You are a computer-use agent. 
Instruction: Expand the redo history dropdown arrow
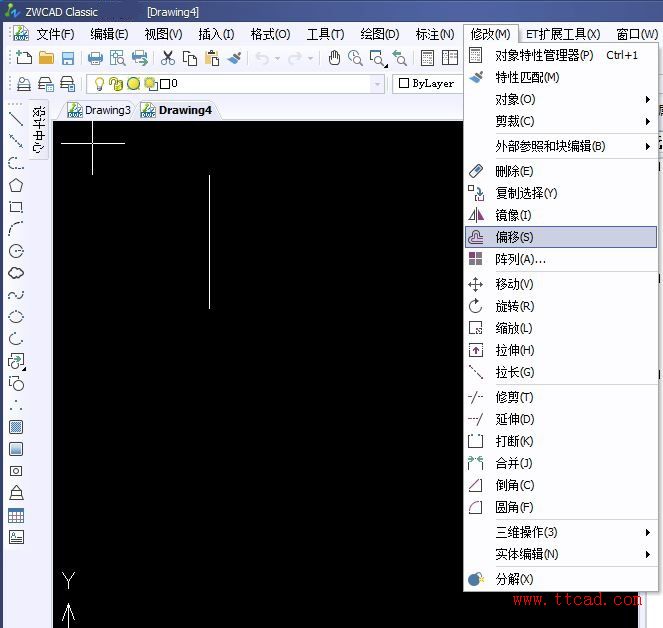pos(310,58)
